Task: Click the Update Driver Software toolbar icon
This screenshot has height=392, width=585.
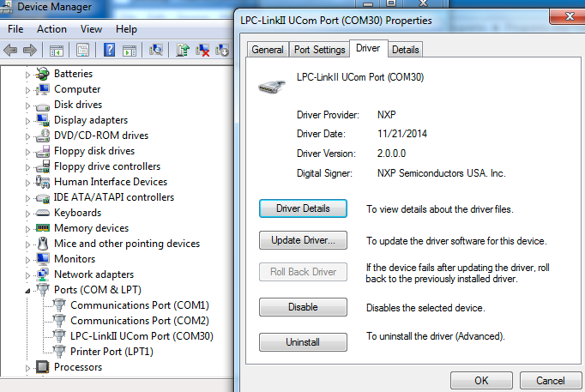Action: coord(183,50)
